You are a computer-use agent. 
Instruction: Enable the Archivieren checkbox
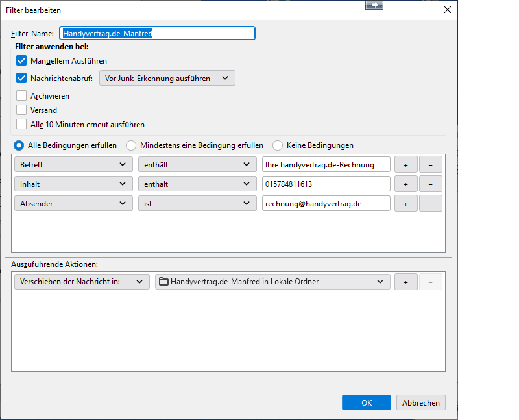(21, 95)
